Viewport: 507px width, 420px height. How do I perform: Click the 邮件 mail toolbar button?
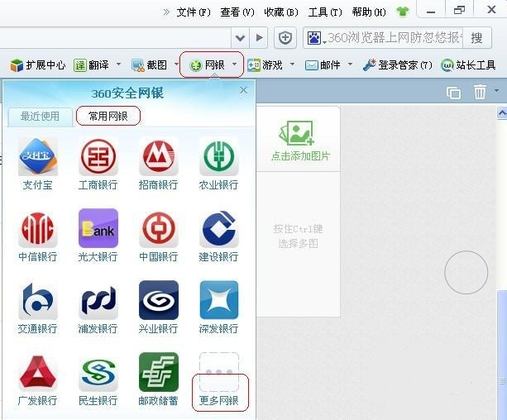pos(323,65)
